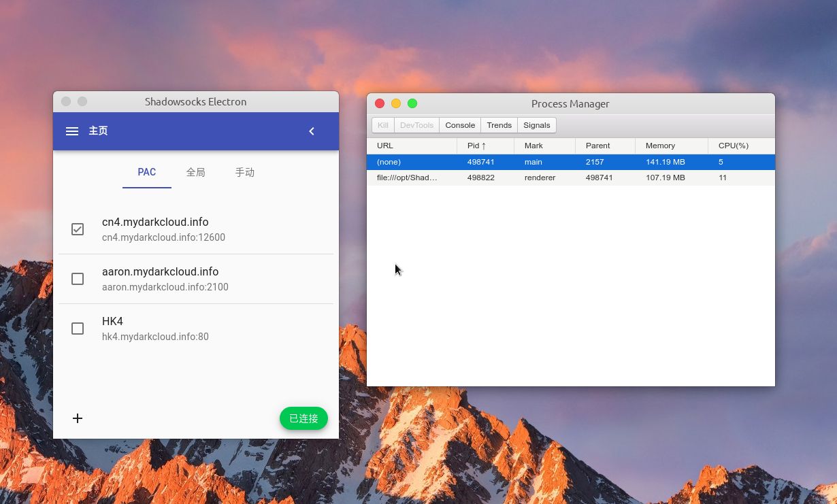Minimize Process Manager with yellow button
Image resolution: width=837 pixels, height=504 pixels.
(396, 103)
